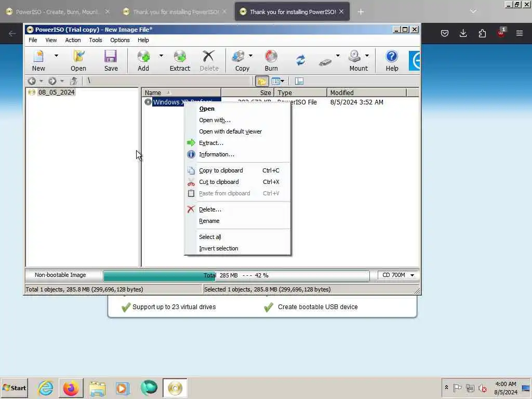
Task: Click the Mount toolbar icon
Action: pyautogui.click(x=358, y=60)
